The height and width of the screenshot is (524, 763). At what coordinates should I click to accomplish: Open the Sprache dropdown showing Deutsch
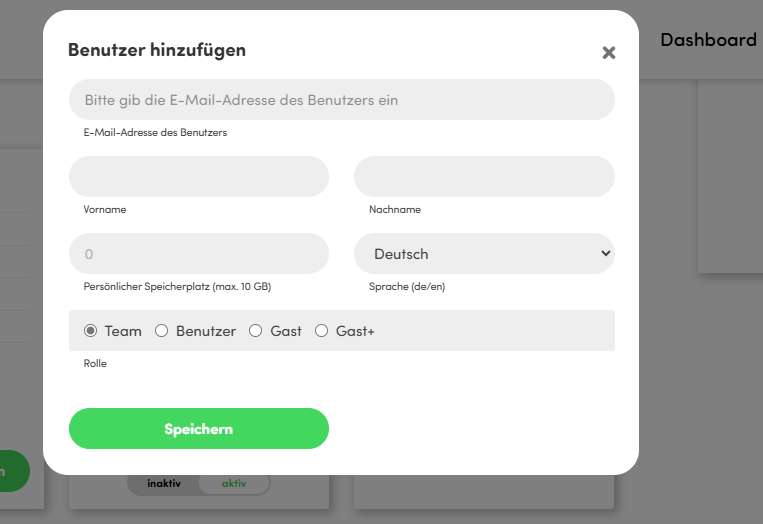pos(484,253)
